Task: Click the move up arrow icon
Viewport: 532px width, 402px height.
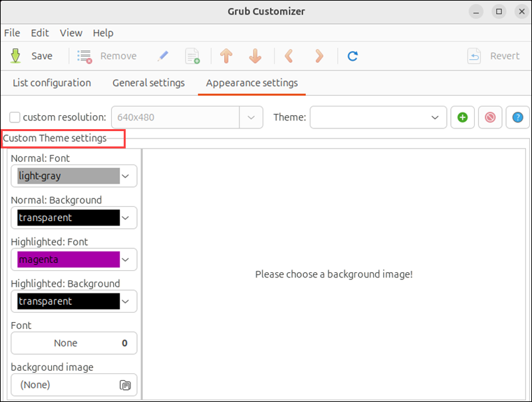Action: click(226, 56)
